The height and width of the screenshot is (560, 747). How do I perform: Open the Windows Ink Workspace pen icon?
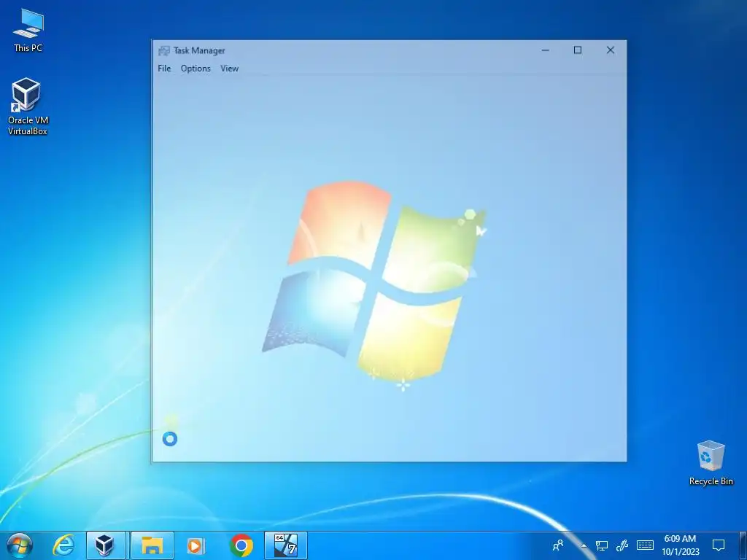click(x=622, y=545)
